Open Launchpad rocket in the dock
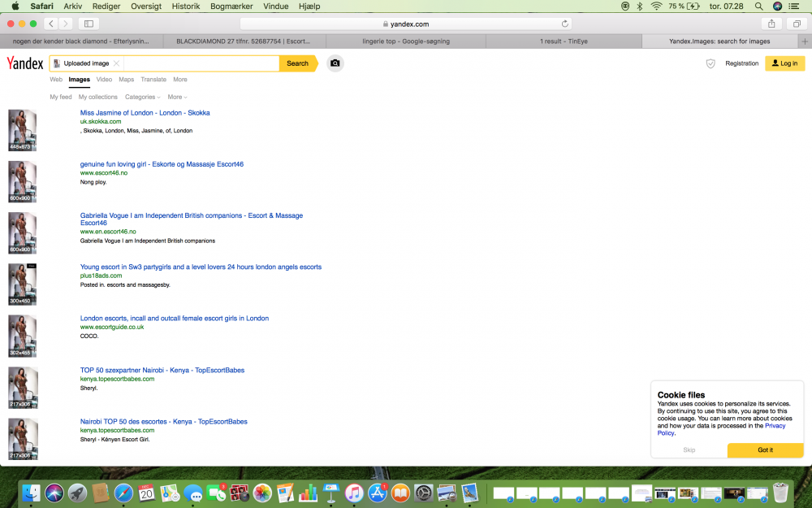 click(77, 493)
